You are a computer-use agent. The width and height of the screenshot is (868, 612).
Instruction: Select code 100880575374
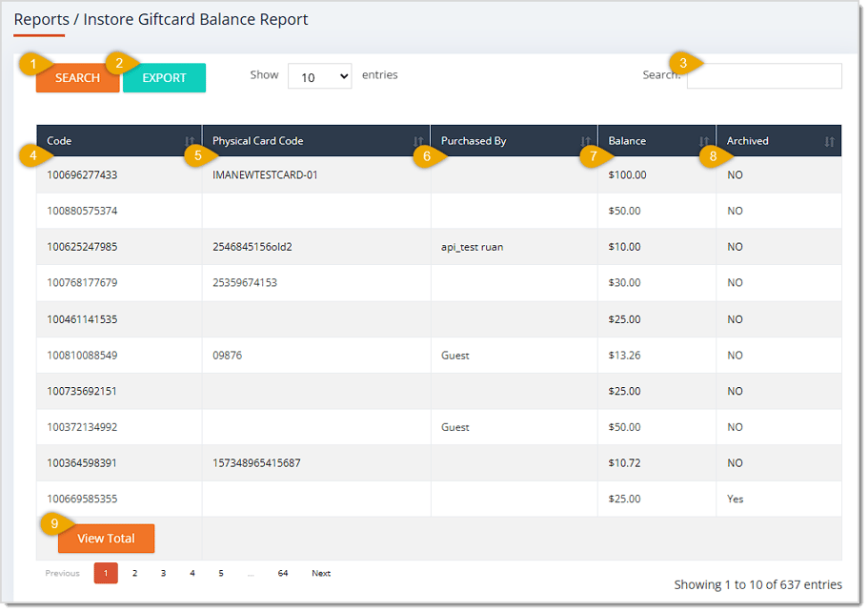point(82,211)
